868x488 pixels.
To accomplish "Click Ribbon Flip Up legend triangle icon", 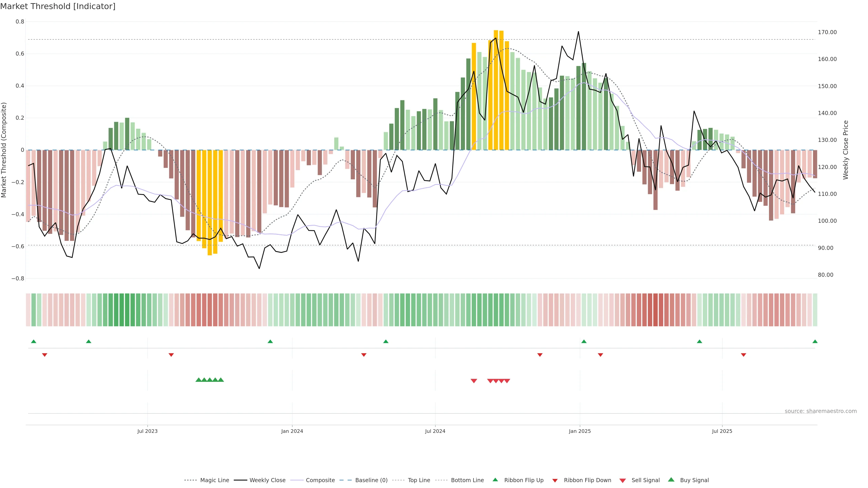I will tap(495, 480).
